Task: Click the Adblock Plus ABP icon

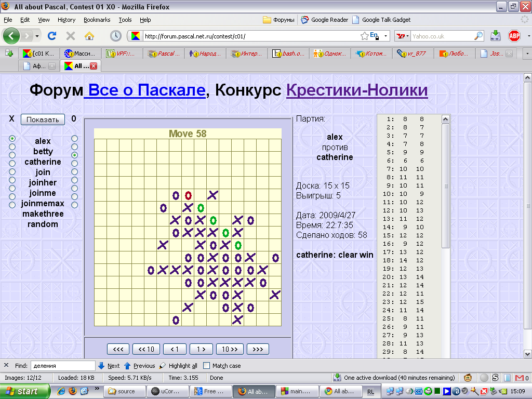Action: click(514, 36)
